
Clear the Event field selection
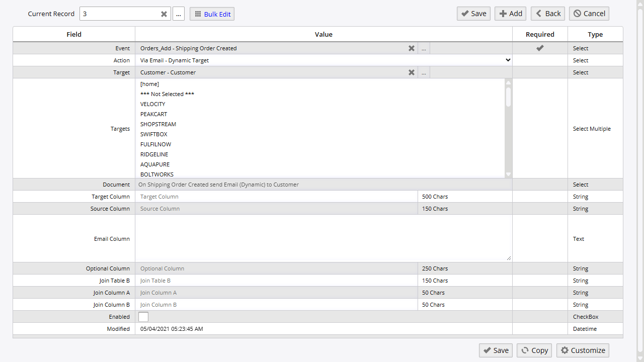click(411, 48)
